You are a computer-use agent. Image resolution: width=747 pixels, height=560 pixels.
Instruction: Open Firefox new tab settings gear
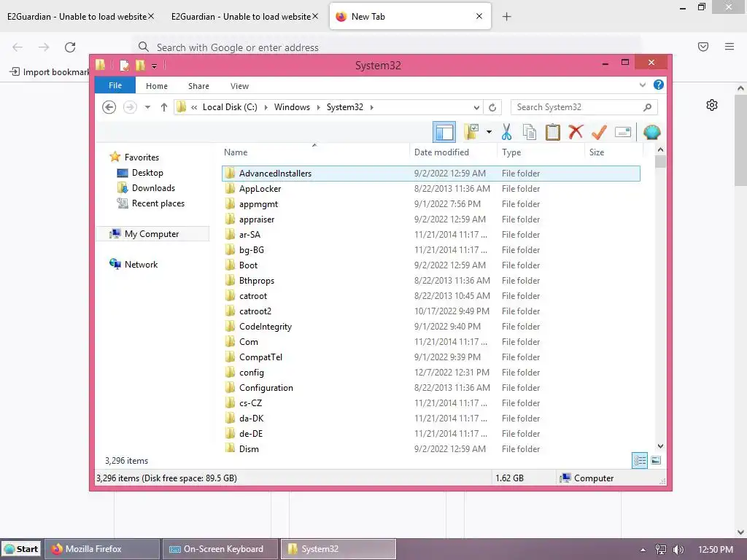coord(712,105)
